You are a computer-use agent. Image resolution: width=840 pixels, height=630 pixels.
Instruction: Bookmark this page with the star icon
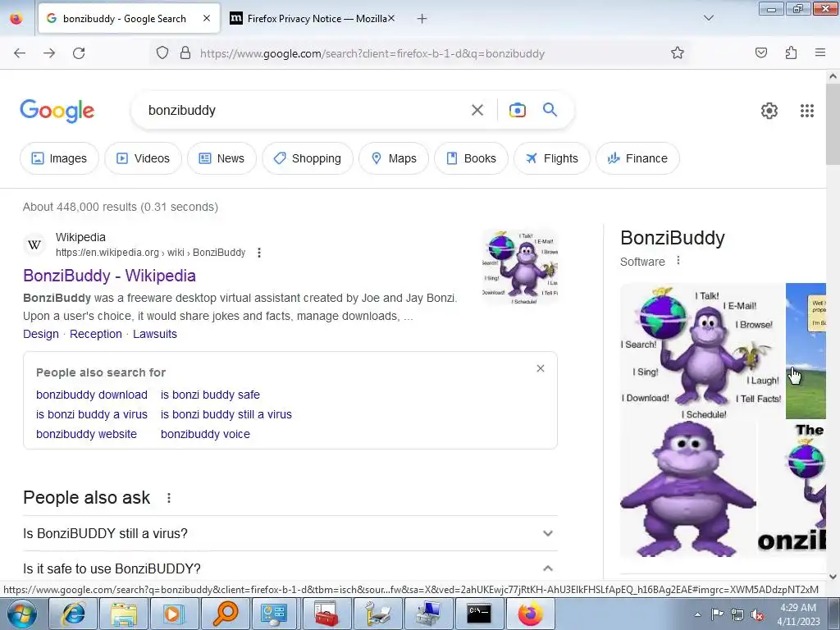[x=677, y=53]
